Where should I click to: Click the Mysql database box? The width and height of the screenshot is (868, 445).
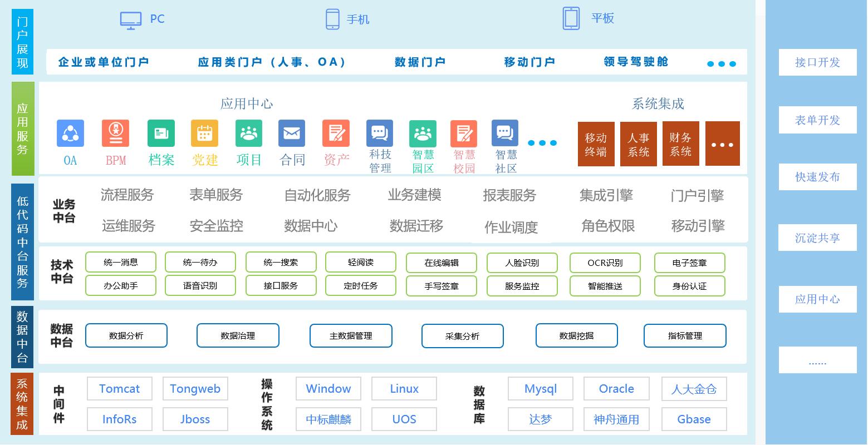click(541, 388)
